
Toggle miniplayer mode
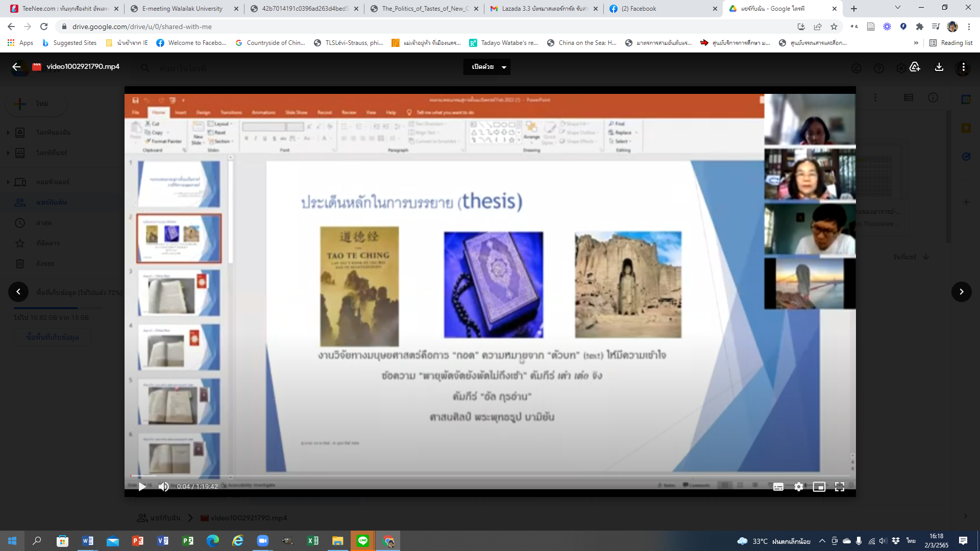coord(819,487)
